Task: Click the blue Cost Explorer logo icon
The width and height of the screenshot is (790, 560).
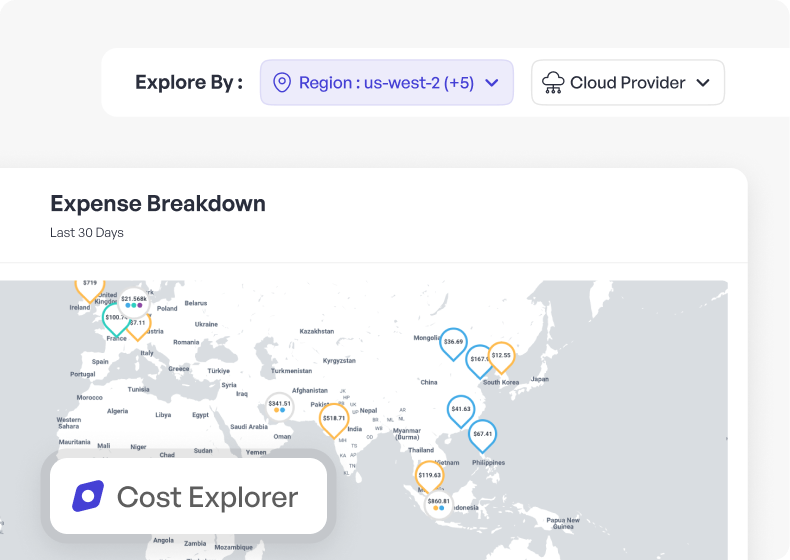Action: coord(88,497)
